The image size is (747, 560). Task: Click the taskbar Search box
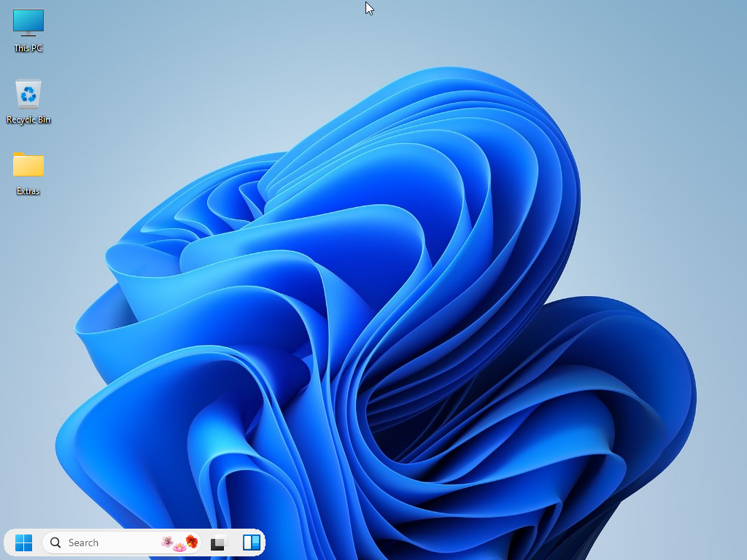tap(122, 542)
